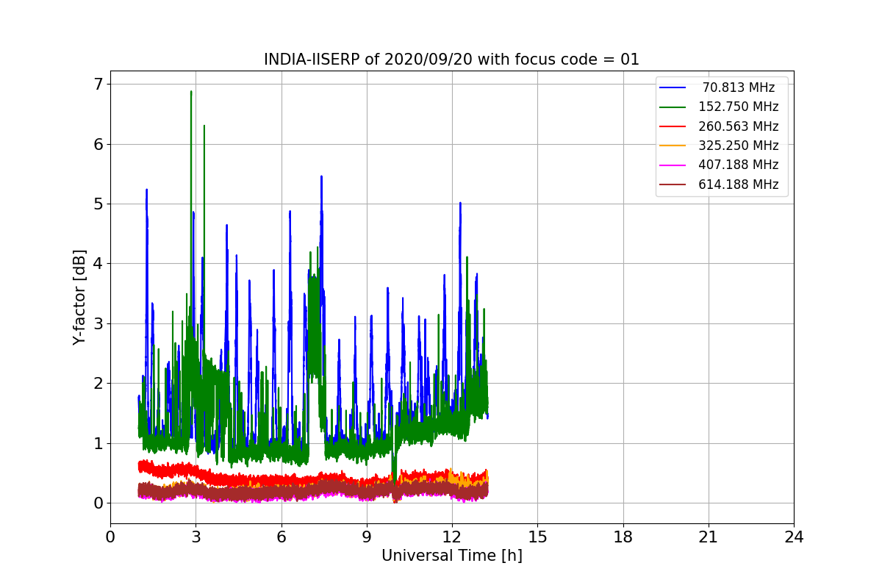Click the x-axis tick label '9'
Image resolution: width=882 pixels, height=588 pixels.
pos(367,537)
